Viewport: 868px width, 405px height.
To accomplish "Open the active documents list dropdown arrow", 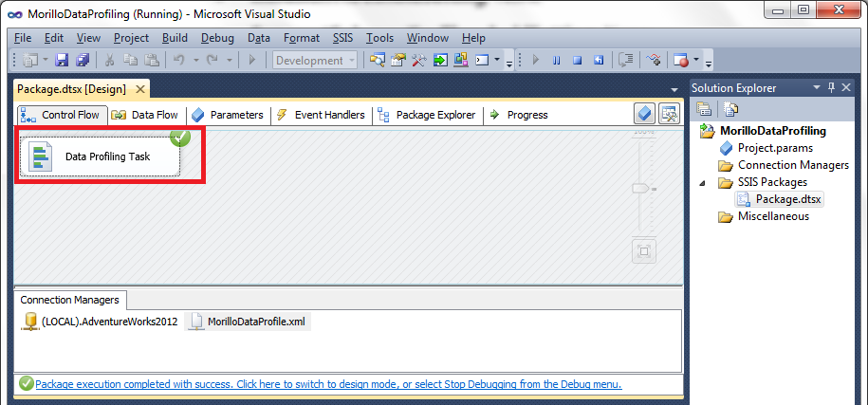I will [x=674, y=89].
